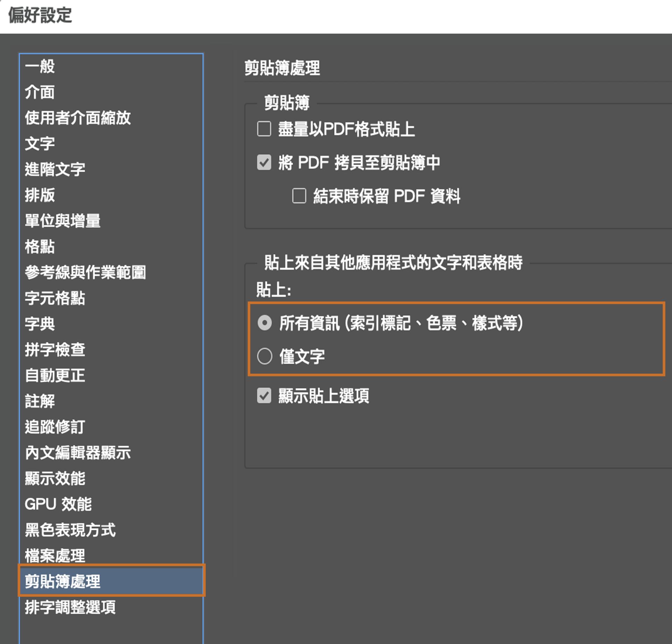Open 黑色表現方式 preferences
The image size is (672, 644).
point(70,530)
